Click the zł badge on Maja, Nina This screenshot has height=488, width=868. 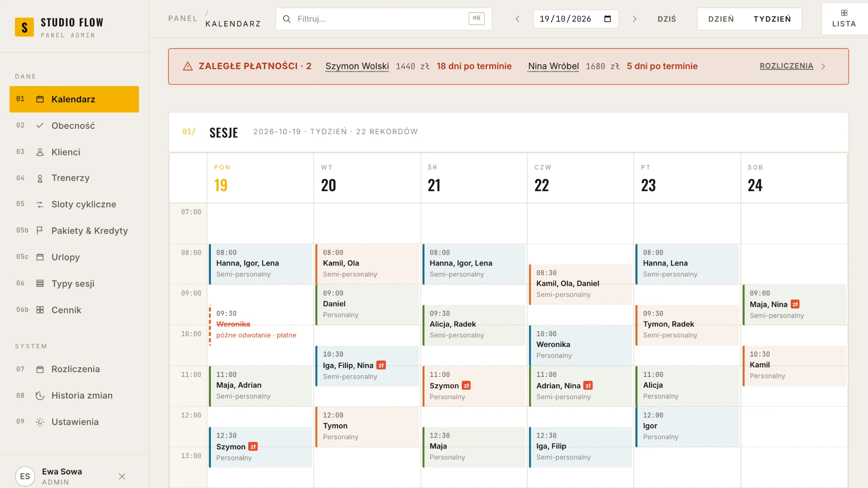[x=795, y=305]
